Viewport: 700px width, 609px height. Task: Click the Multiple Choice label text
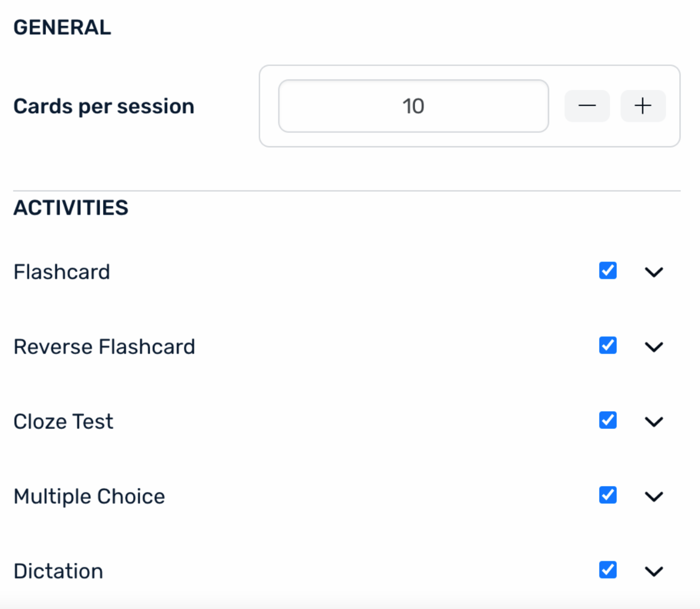point(89,496)
